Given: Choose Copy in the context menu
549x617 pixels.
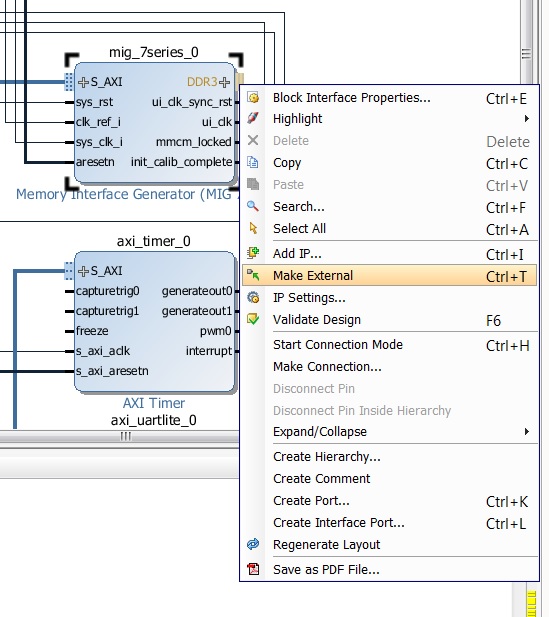Looking at the screenshot, I should (390, 163).
